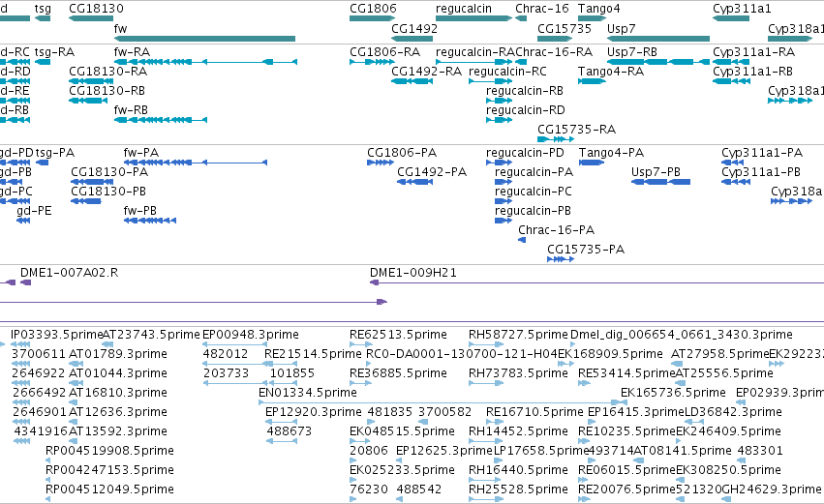The image size is (824, 504).
Task: Select the 203733 feature label
Action: pos(226,373)
